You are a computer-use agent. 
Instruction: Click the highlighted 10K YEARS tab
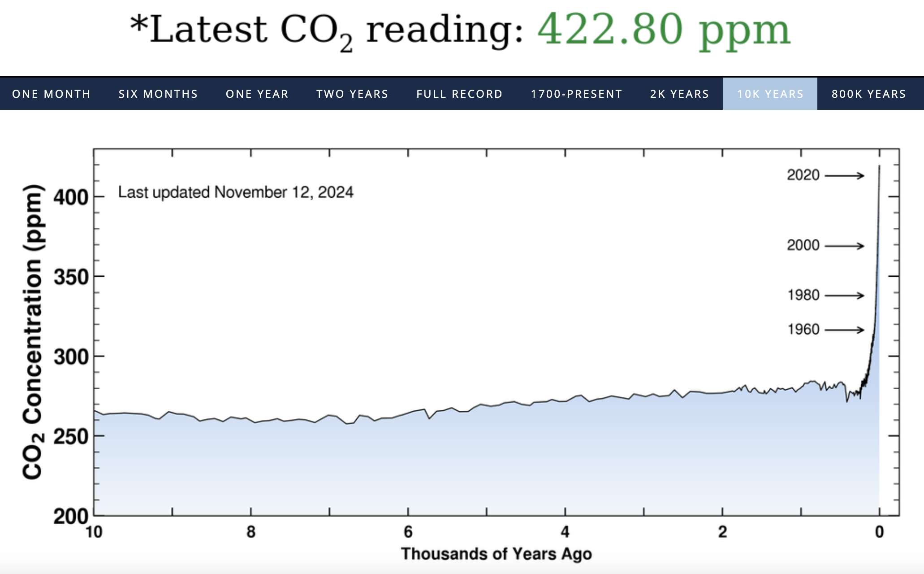770,94
